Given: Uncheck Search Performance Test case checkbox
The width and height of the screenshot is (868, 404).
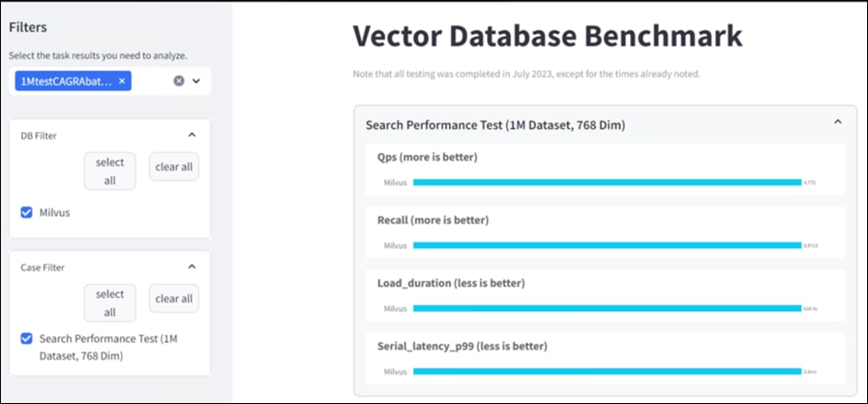Looking at the screenshot, I should pos(27,339).
